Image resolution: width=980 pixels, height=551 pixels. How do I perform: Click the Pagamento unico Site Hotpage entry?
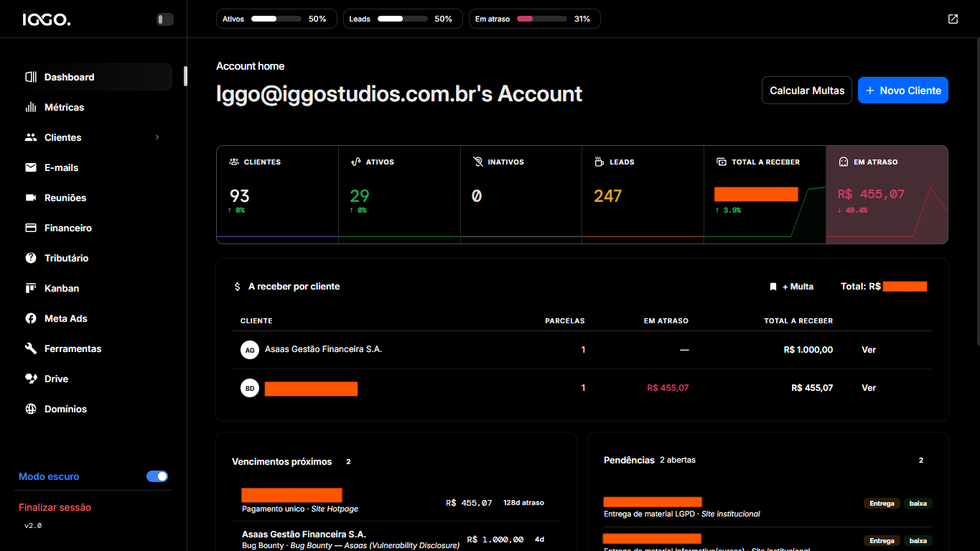tap(300, 509)
